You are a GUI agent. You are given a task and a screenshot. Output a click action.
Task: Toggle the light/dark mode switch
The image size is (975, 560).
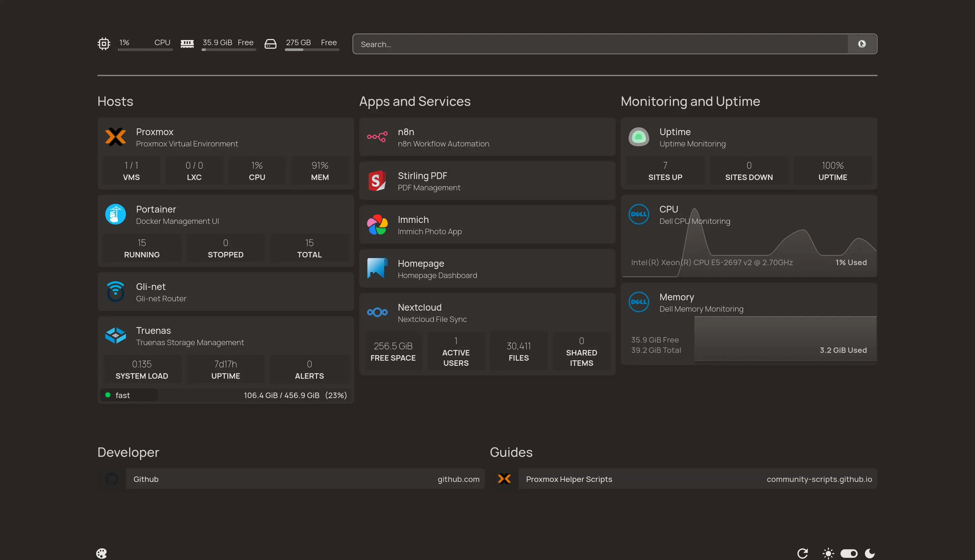pos(849,553)
